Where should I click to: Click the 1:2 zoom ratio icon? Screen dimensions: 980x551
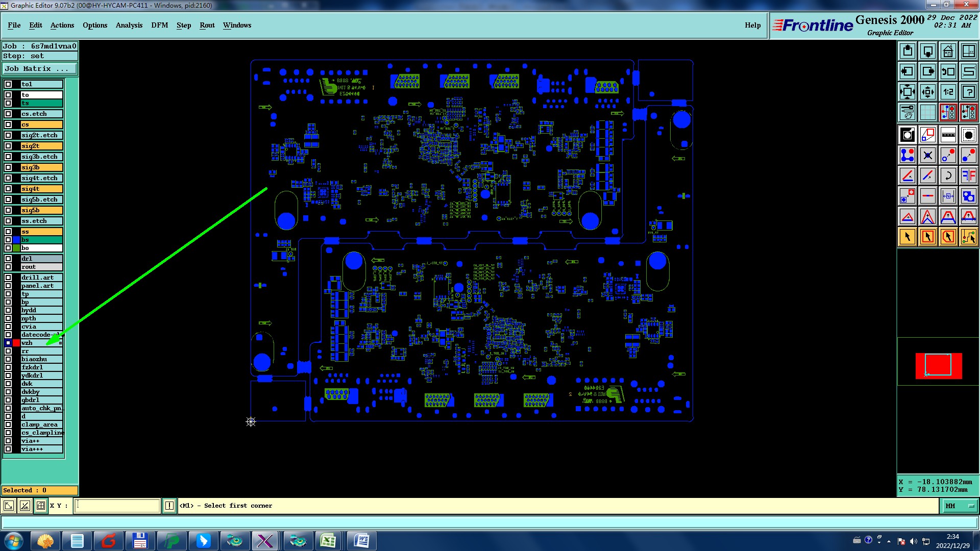tap(948, 92)
